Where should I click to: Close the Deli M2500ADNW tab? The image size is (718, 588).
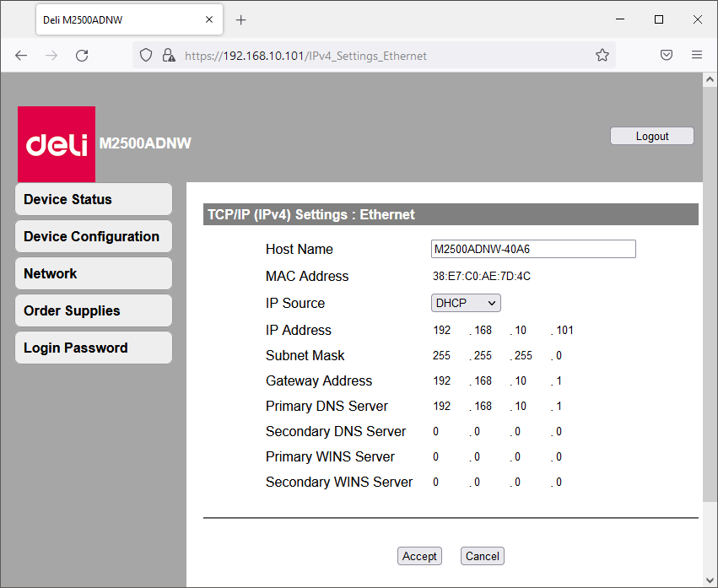pyautogui.click(x=209, y=19)
